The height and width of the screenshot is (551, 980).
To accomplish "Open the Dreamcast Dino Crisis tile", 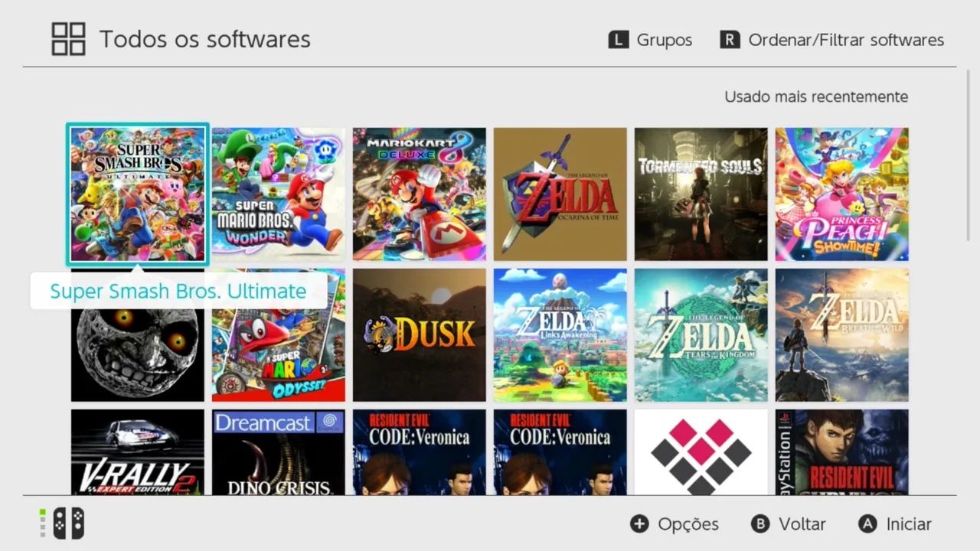I will pyautogui.click(x=279, y=452).
